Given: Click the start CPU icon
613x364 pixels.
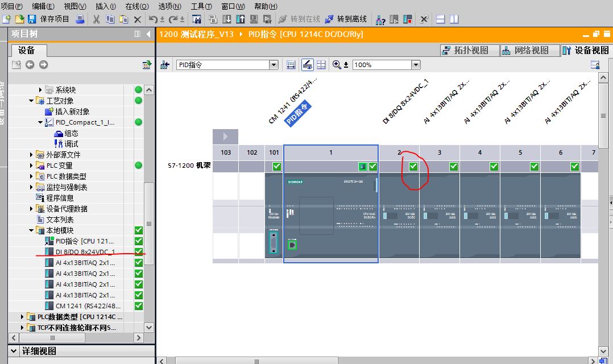Looking at the screenshot, I should (x=394, y=19).
